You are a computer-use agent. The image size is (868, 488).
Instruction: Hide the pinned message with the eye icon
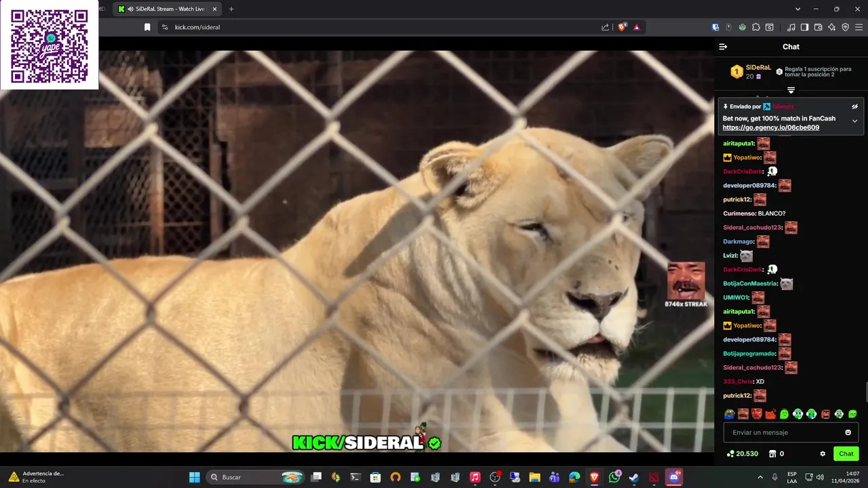(854, 106)
